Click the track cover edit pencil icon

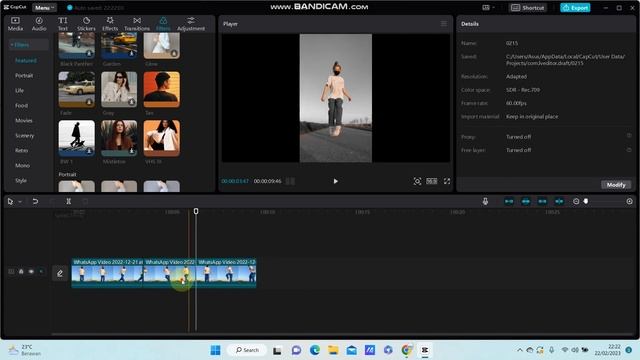coord(60,273)
